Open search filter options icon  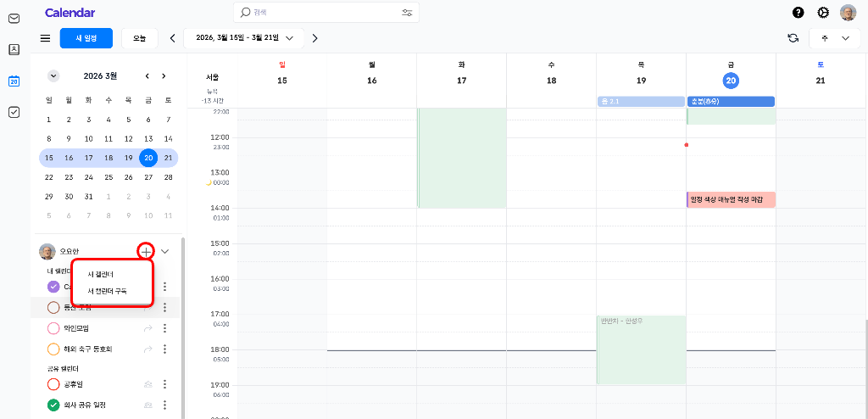pos(407,13)
